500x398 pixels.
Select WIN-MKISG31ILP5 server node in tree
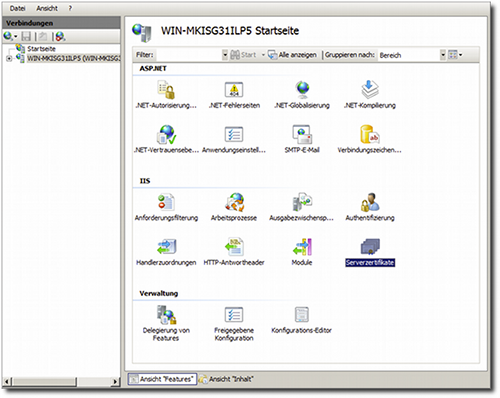(73, 58)
